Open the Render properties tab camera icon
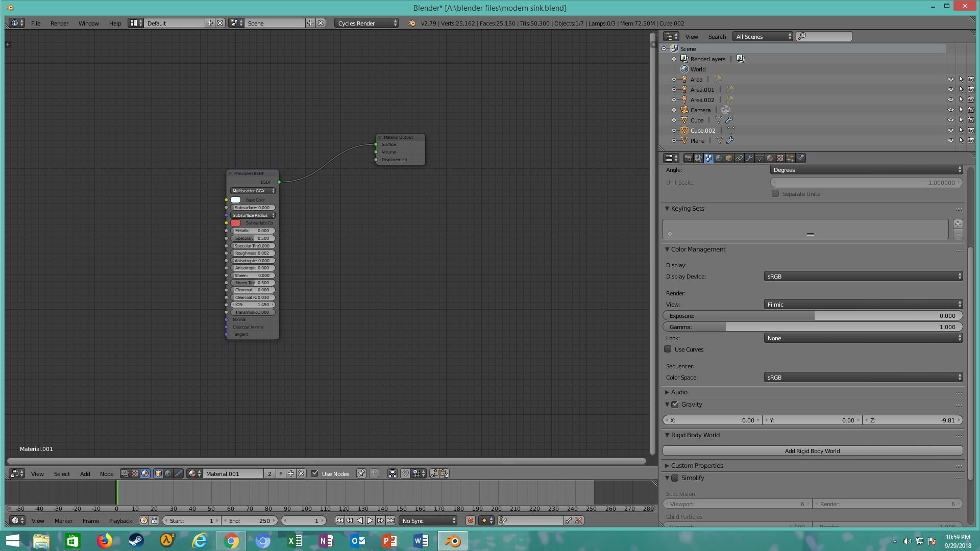The image size is (980, 551). (688, 158)
